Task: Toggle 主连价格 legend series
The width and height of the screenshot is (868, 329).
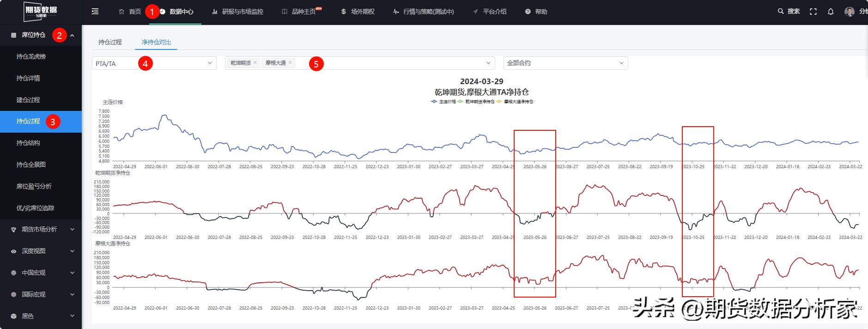Action: (443, 102)
